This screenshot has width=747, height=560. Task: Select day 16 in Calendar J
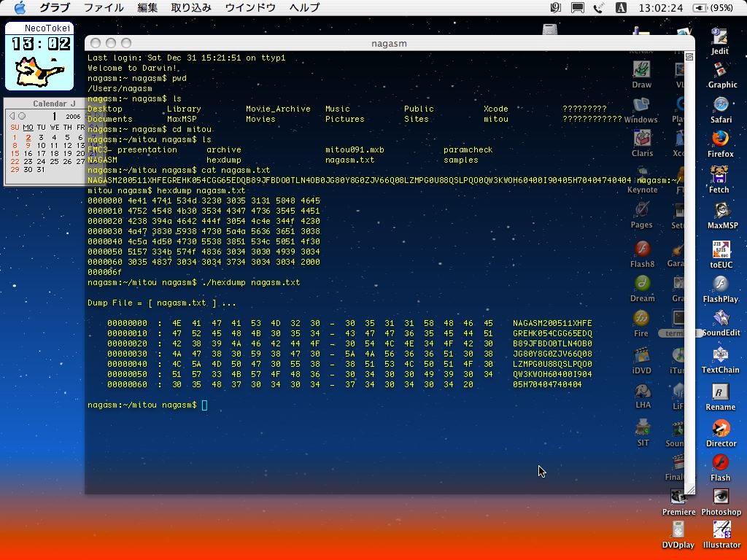click(28, 153)
